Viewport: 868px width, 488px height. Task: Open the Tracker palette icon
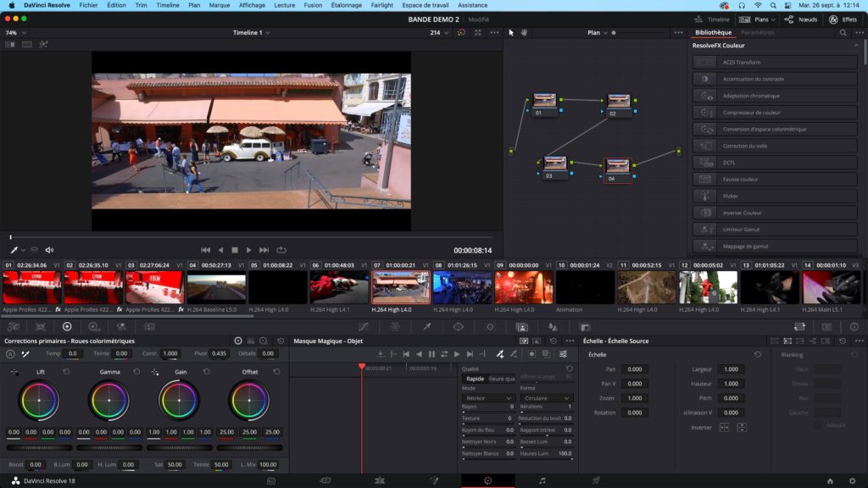[490, 327]
